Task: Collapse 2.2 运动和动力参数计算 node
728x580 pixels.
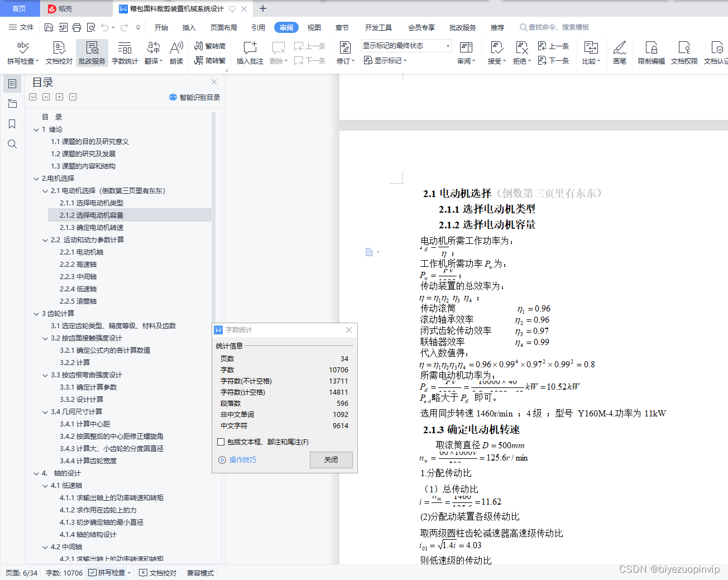Action: point(45,240)
